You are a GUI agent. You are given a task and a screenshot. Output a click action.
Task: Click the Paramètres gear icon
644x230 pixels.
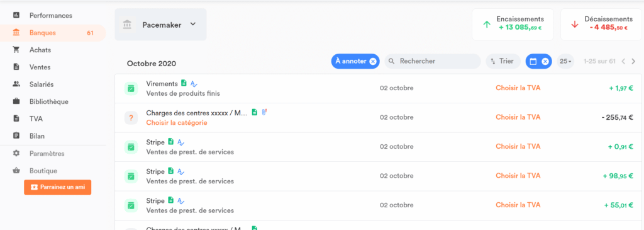(16, 154)
